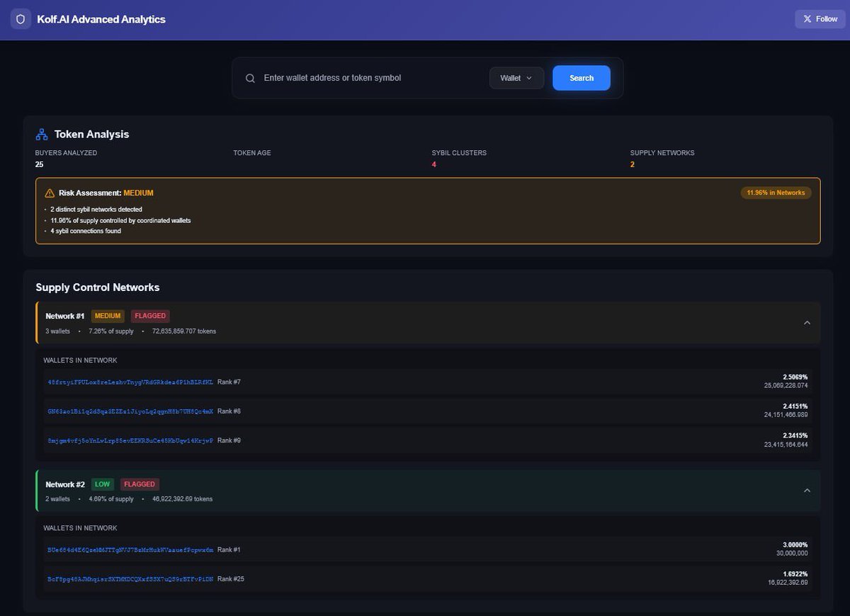
Task: Click the Network #2 header title
Action: tap(65, 484)
